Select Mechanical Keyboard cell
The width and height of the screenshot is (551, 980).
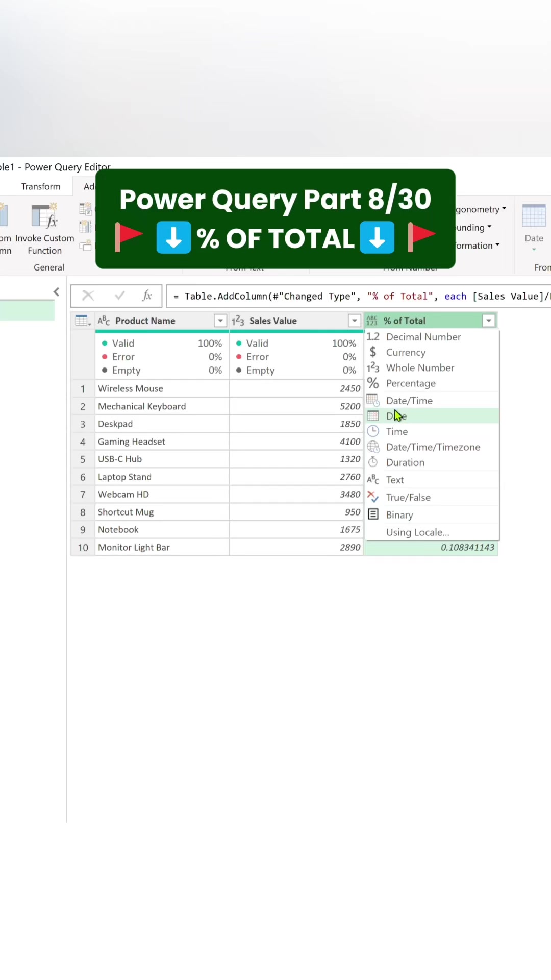click(162, 406)
